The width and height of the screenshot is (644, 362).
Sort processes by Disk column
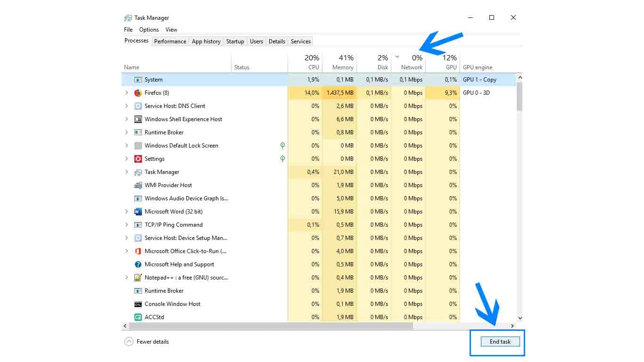[x=374, y=62]
